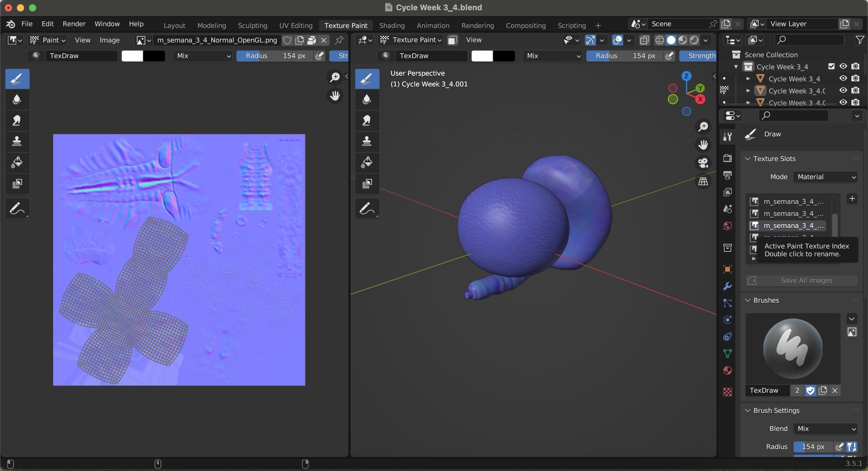Hide the Cycle Week 3_4 collection in viewport
The height and width of the screenshot is (471, 868).
[843, 66]
